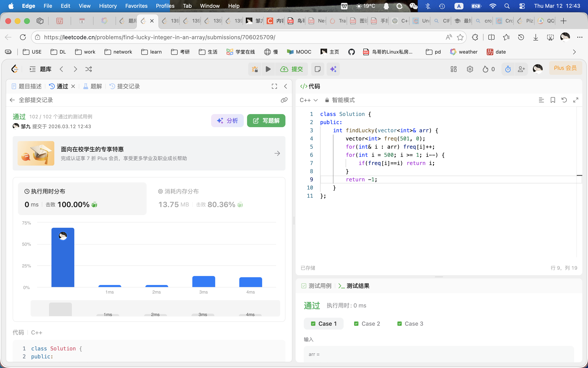588x368 pixels.
Task: Click the 3ms bar in runtime chart
Action: tap(204, 282)
